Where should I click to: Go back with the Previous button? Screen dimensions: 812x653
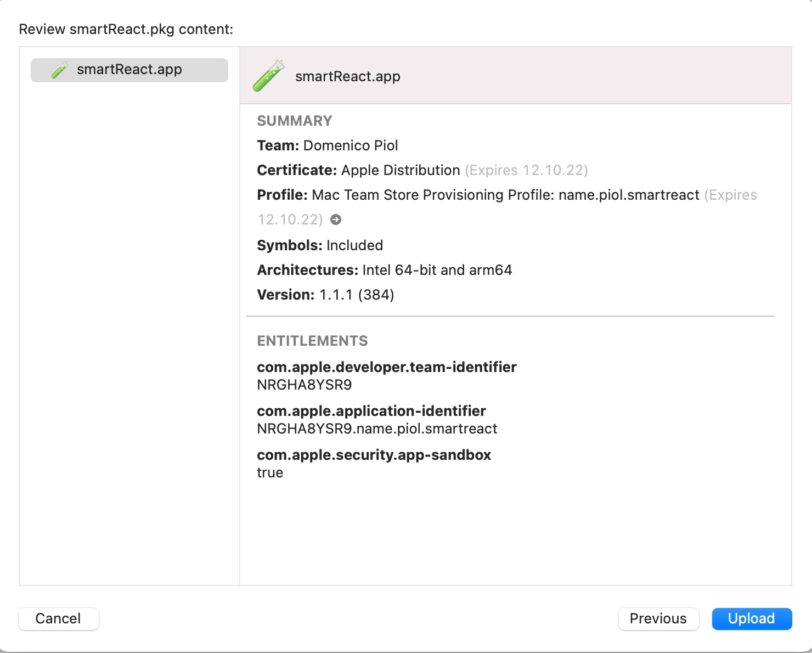[658, 618]
